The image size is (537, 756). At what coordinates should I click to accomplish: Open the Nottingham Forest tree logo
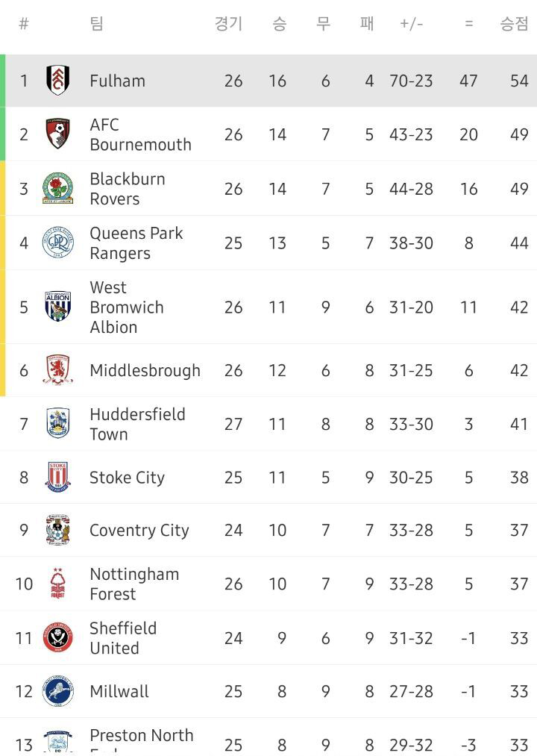pyautogui.click(x=58, y=584)
